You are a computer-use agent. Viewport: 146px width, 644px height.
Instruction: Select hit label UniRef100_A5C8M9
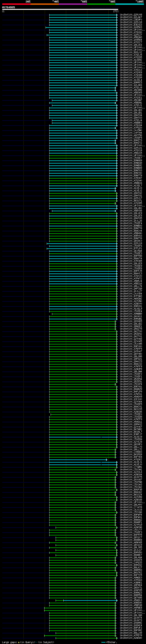(131, 90)
